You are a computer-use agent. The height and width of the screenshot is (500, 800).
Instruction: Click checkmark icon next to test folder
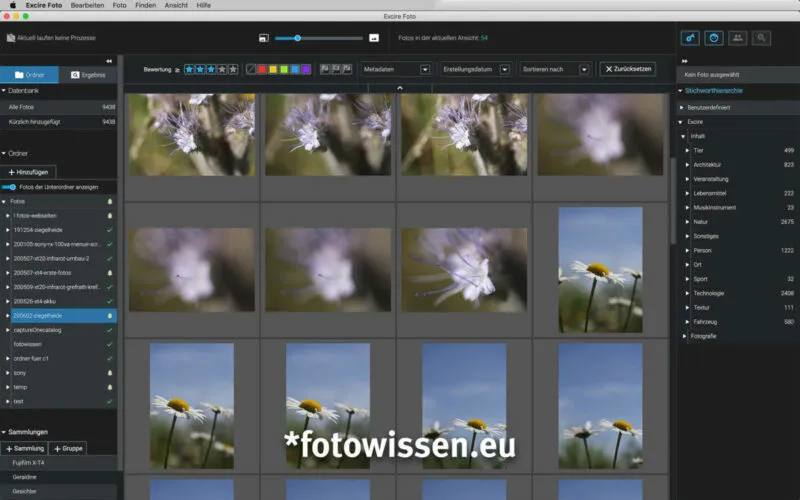pos(109,402)
